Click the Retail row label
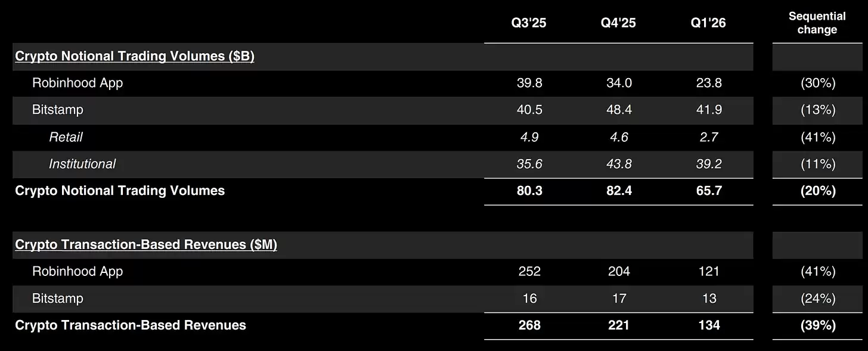 [66, 137]
